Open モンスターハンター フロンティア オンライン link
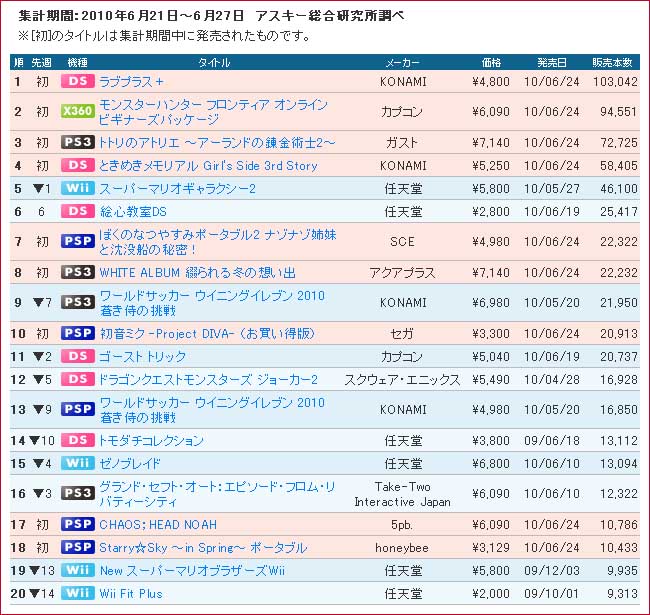 coord(213,111)
